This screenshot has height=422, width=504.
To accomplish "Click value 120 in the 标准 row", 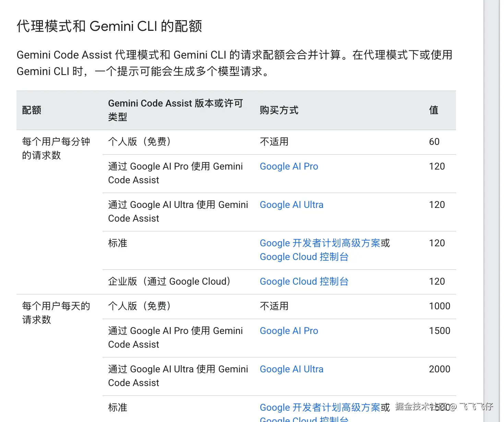I will tap(437, 243).
